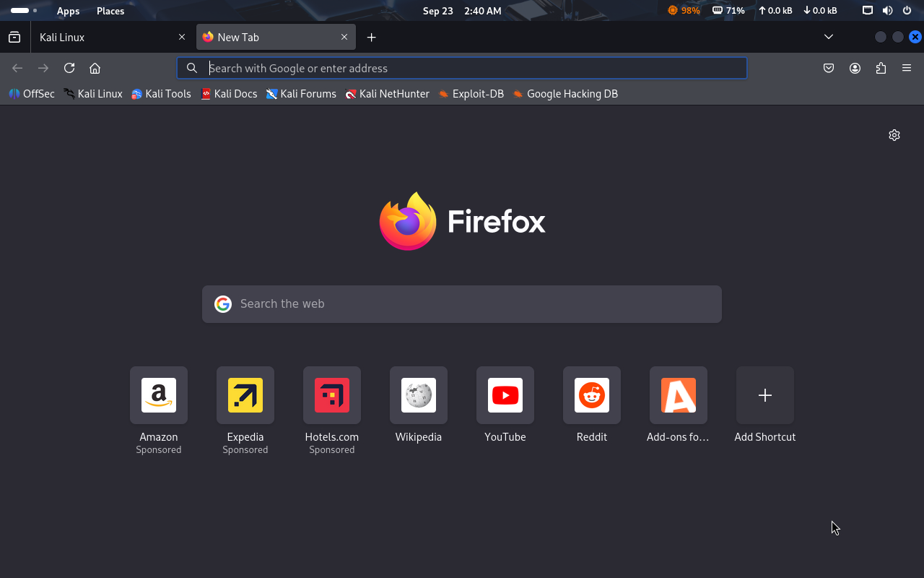Open the YouTube shortcut tile

505,395
